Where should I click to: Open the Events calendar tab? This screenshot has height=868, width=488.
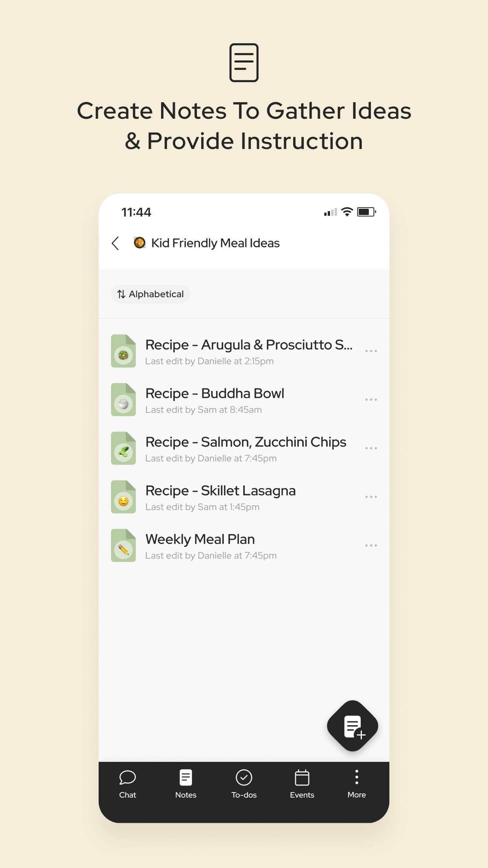(x=302, y=784)
